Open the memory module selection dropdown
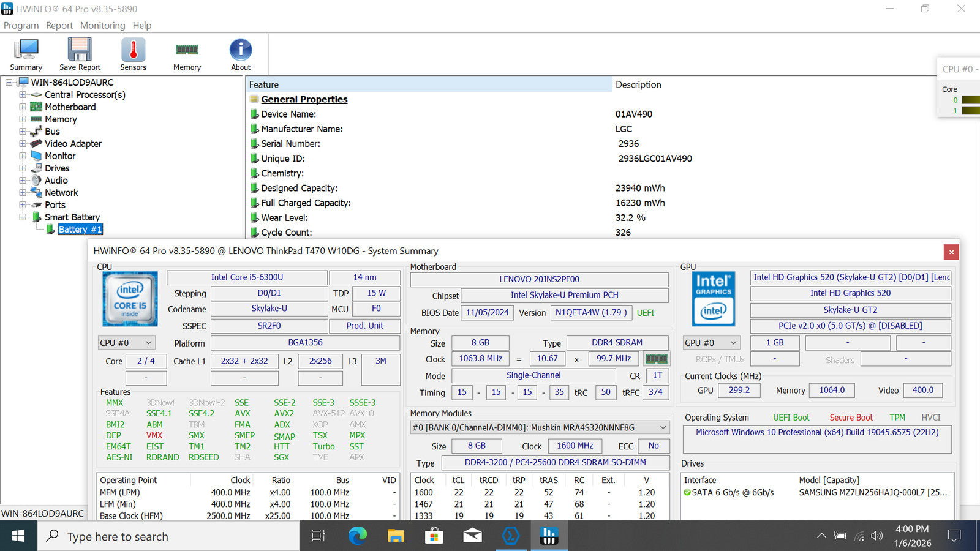This screenshot has width=980, height=551. [x=540, y=427]
